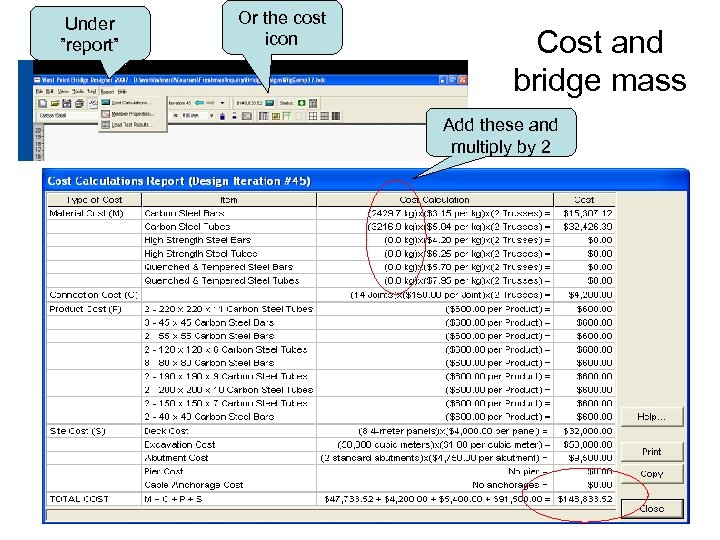Image resolution: width=720 pixels, height=540 pixels.
Task: Open the Carbon Steel material dropdown
Action: coord(68,116)
